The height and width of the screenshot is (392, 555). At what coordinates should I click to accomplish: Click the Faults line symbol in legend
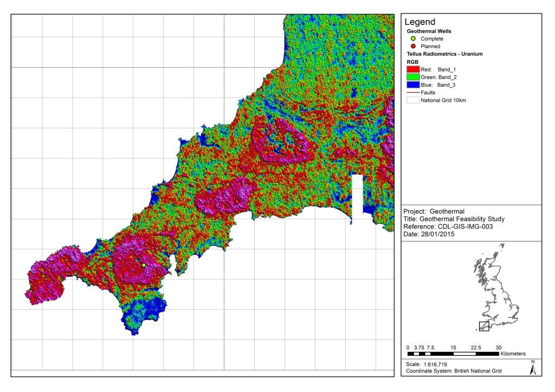413,93
